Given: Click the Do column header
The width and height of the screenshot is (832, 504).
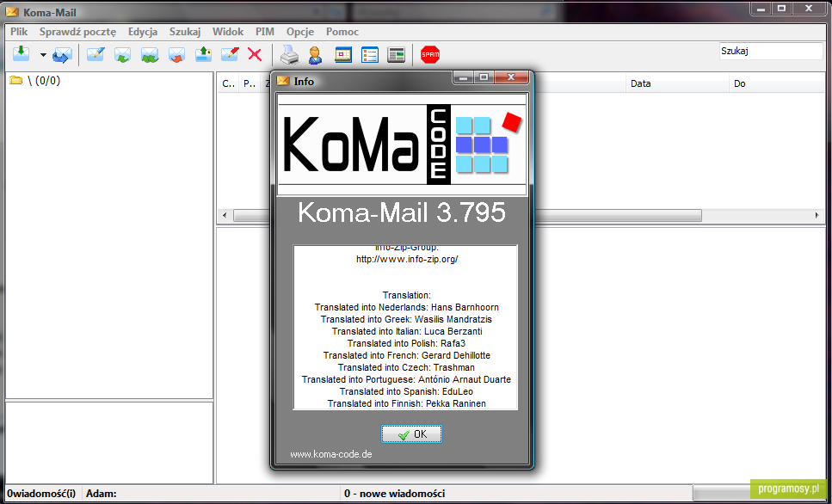Looking at the screenshot, I should [778, 83].
